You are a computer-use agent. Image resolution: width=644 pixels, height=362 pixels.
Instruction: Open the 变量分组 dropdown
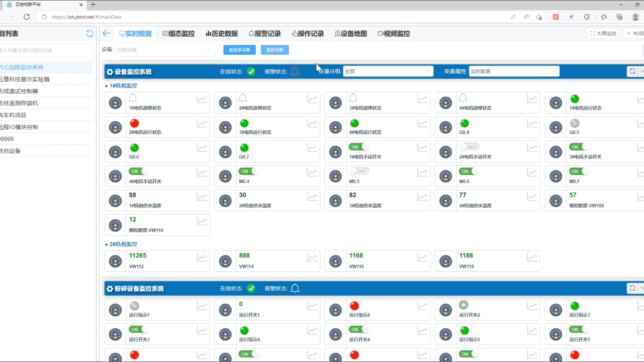click(388, 71)
